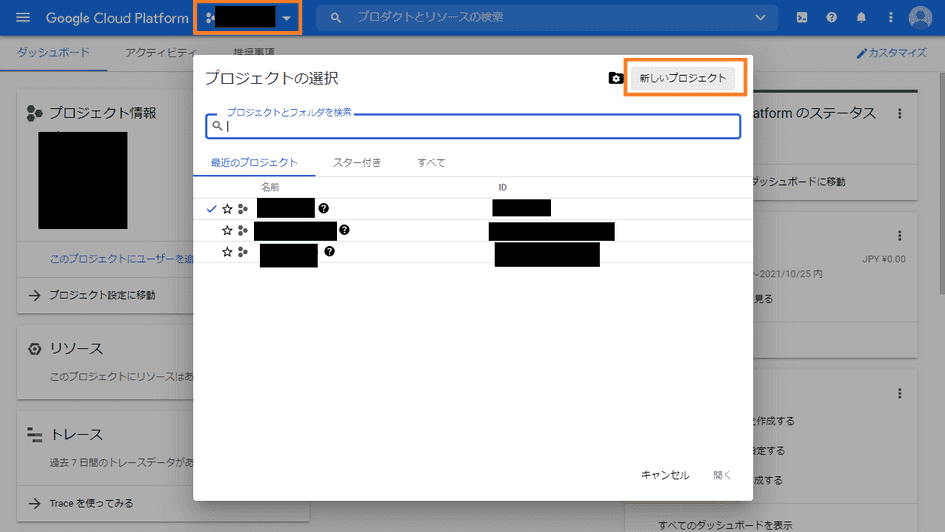Click help icon beside first project name

click(324, 208)
